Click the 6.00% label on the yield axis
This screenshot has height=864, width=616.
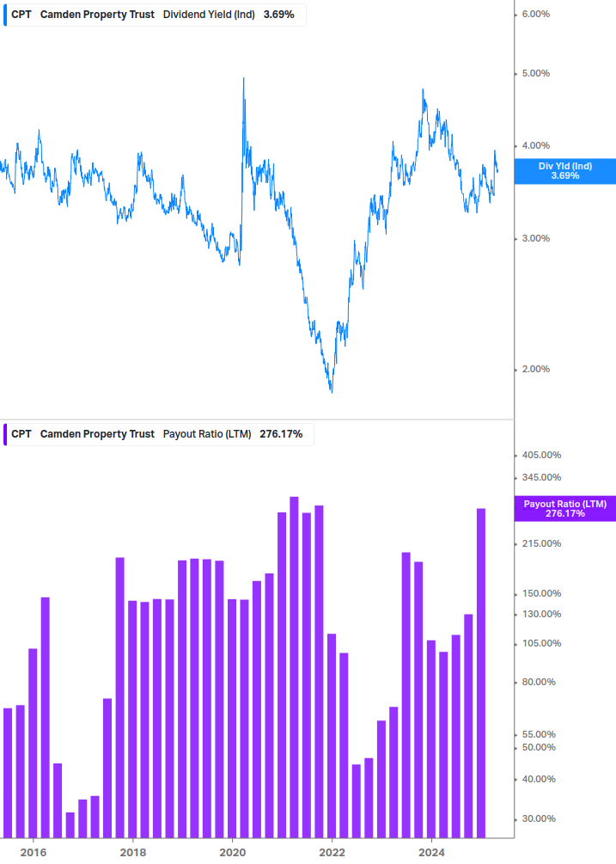[535, 15]
